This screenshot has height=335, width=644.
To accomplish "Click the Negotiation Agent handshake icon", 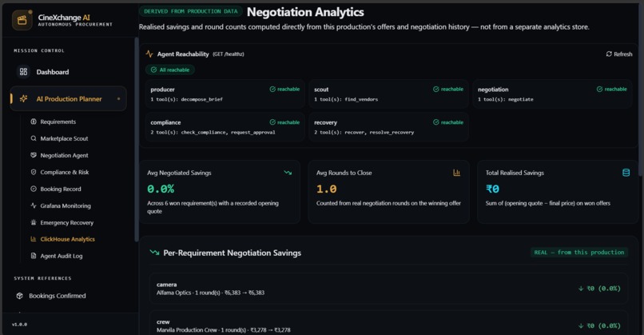I will point(34,155).
